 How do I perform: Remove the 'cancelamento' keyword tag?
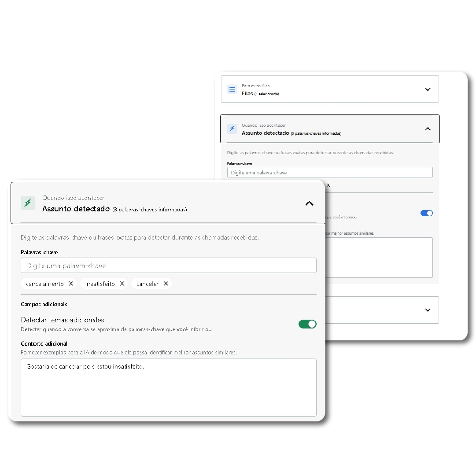(71, 284)
